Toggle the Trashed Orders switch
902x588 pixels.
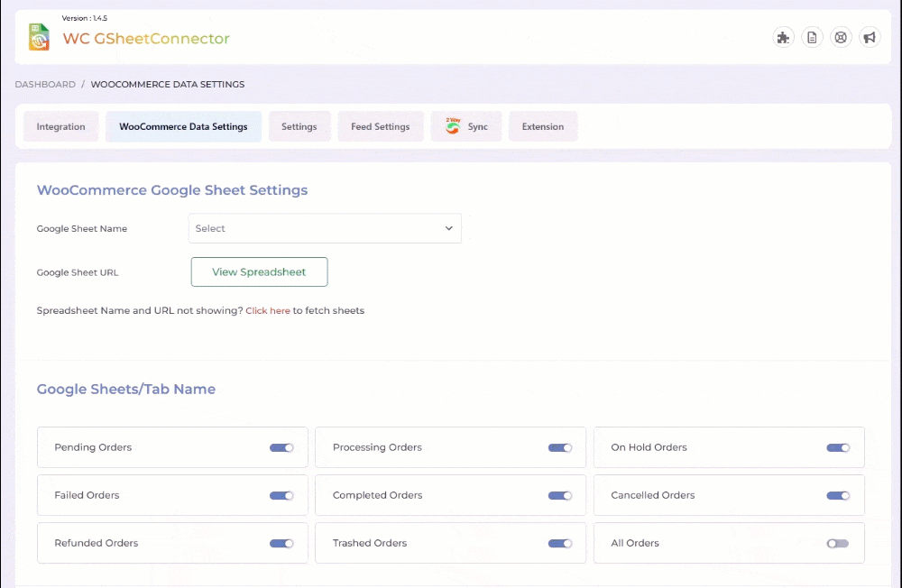(560, 543)
